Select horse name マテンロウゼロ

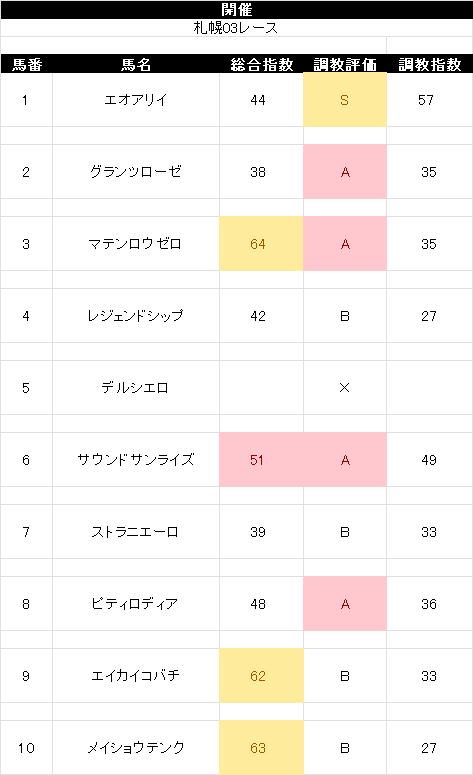tap(136, 244)
